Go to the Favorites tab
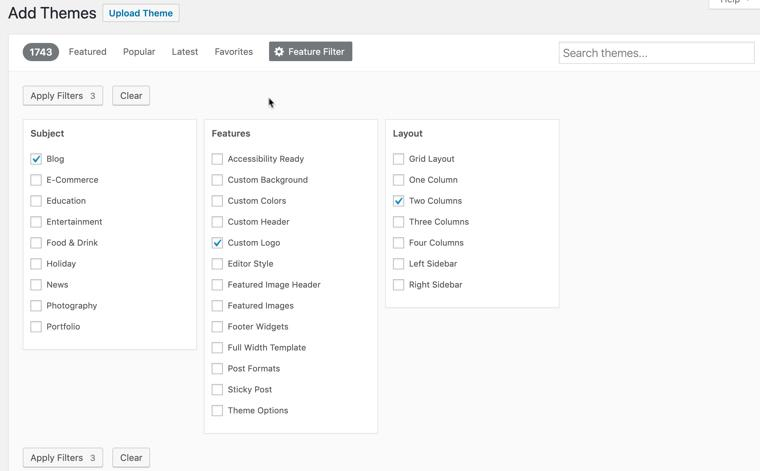The height and width of the screenshot is (471, 760). pyautogui.click(x=233, y=52)
